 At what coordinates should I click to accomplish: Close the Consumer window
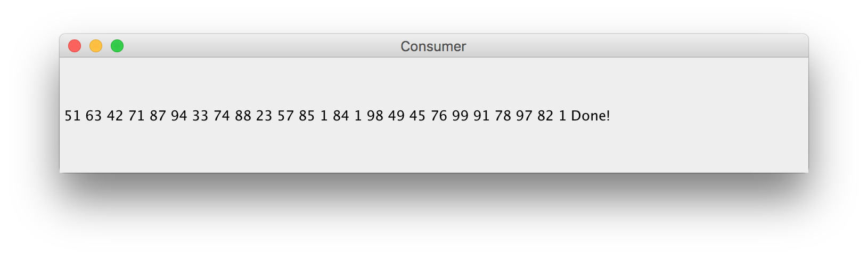[x=75, y=46]
